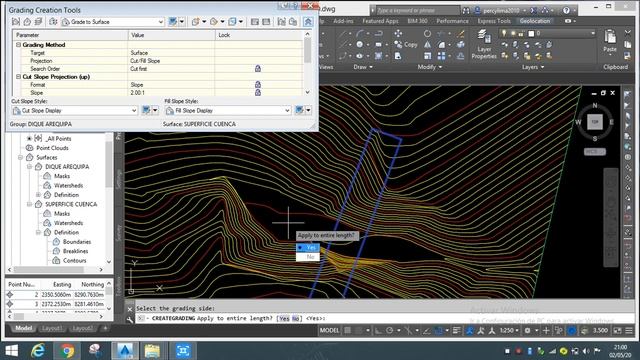Open Internet Explorer from the taskbar
The image size is (640, 360).
[x=38, y=351]
